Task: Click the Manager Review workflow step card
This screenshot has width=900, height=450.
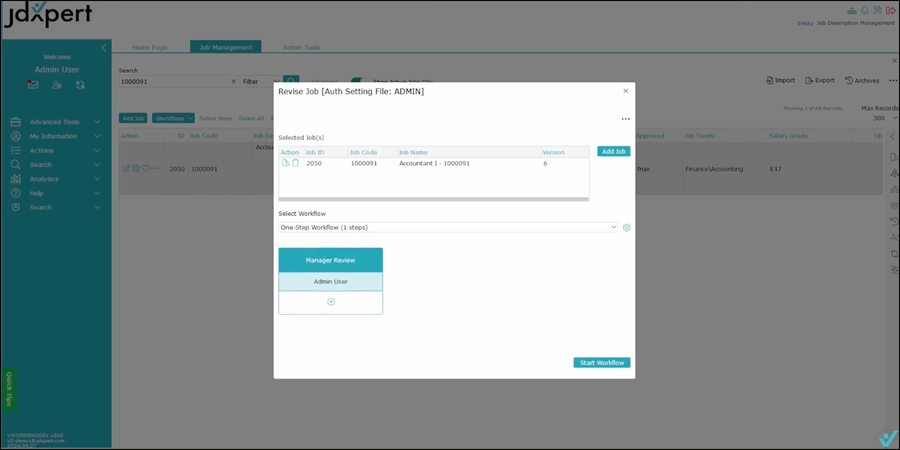Action: click(330, 260)
